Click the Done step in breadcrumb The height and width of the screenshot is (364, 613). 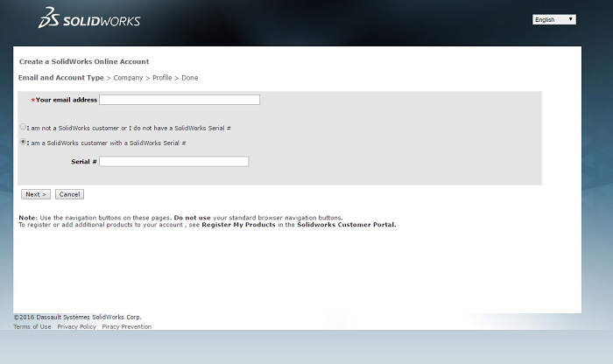coord(190,78)
